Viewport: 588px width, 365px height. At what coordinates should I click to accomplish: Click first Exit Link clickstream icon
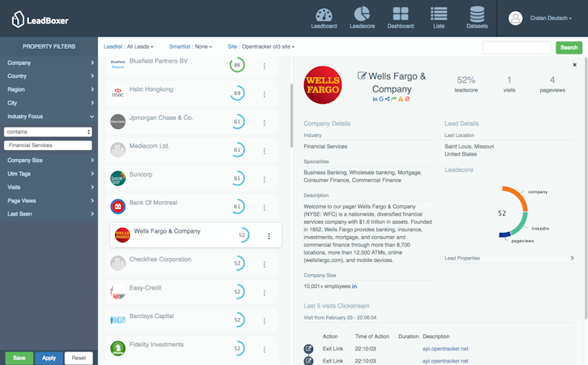[308, 349]
